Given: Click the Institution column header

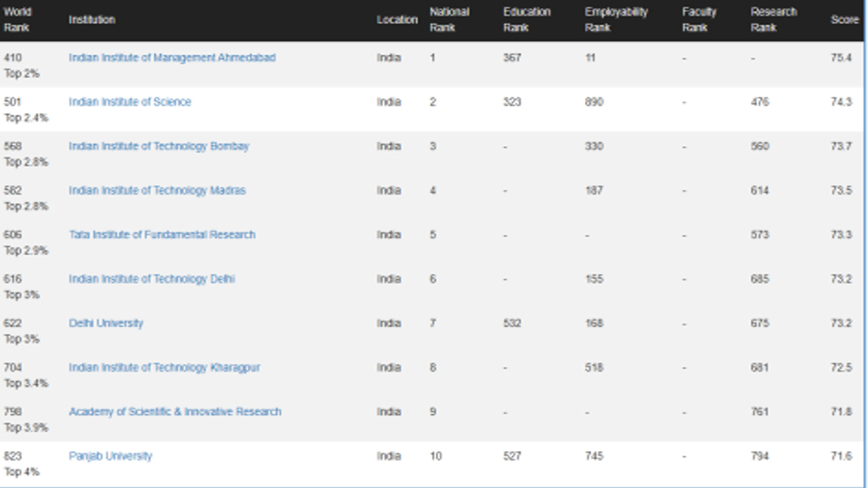Looking at the screenshot, I should pyautogui.click(x=92, y=20).
